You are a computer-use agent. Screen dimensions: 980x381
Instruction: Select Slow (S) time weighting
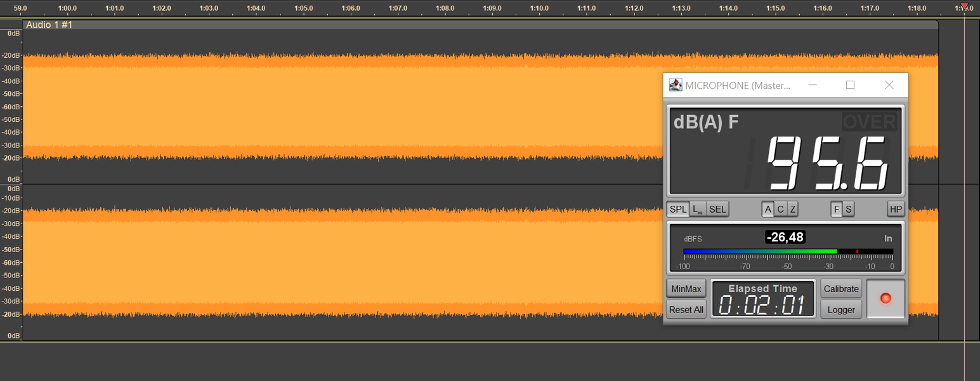pos(848,209)
